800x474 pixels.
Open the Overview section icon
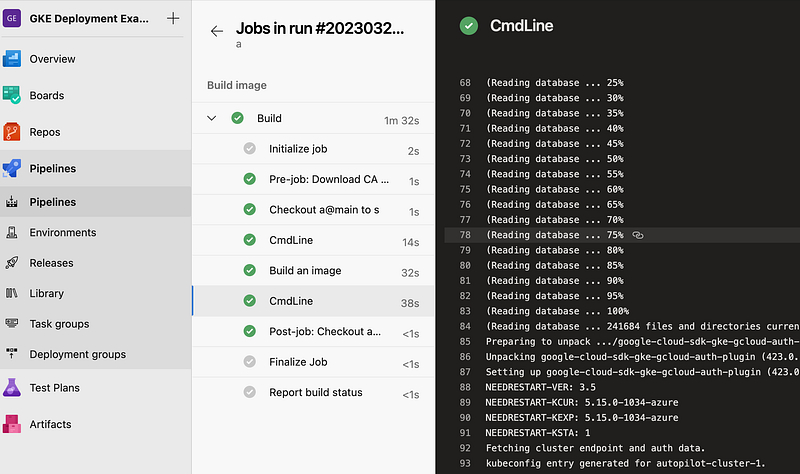[12, 59]
